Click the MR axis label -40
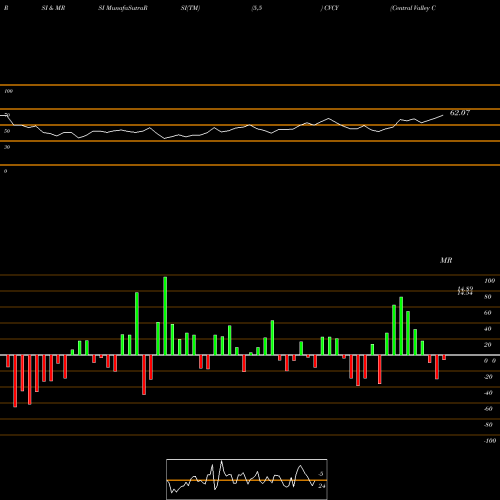The image size is (500, 500). (488, 393)
